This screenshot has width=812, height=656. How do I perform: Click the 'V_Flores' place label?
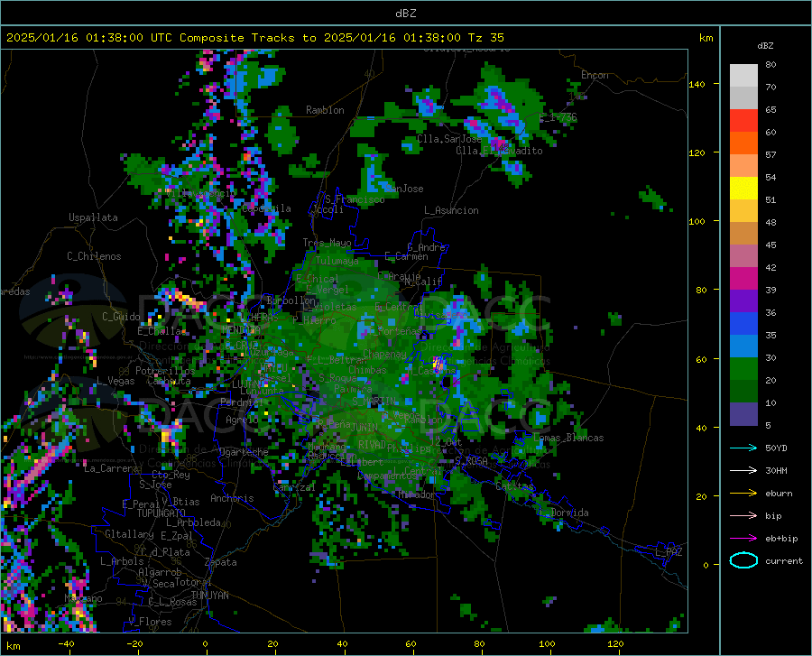tap(150, 622)
